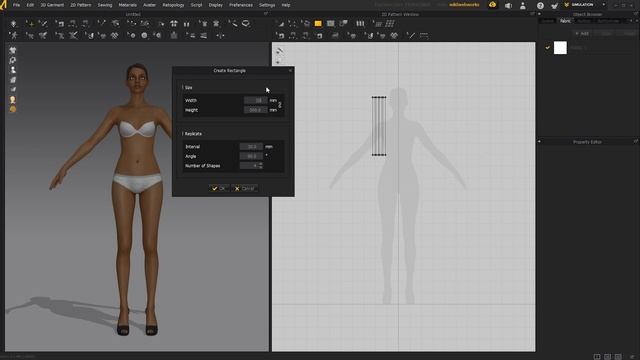This screenshot has width=640, height=360.
Task: Click the bird icon in top bar
Action: (554, 5)
